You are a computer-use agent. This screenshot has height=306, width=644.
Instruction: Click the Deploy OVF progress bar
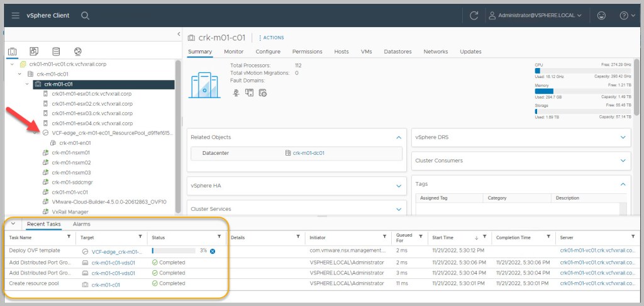tap(174, 251)
